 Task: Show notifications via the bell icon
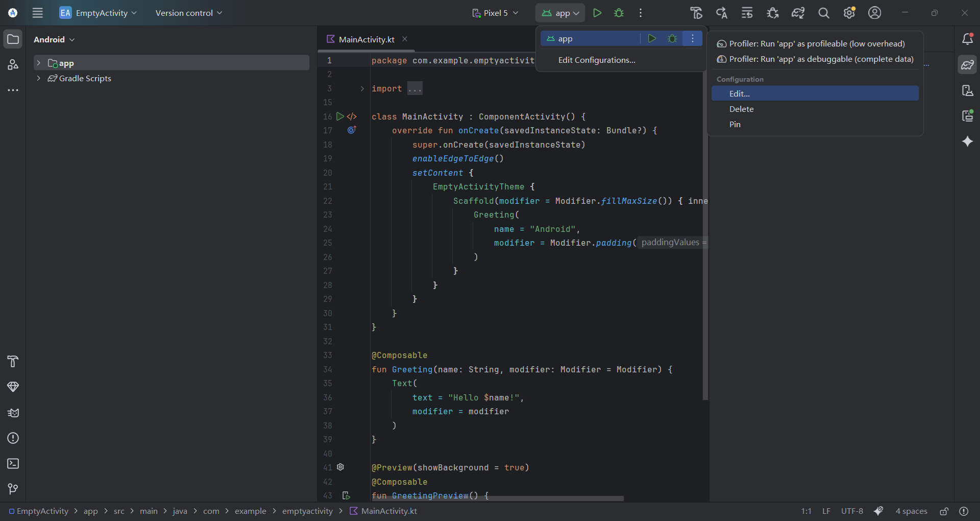pos(968,39)
